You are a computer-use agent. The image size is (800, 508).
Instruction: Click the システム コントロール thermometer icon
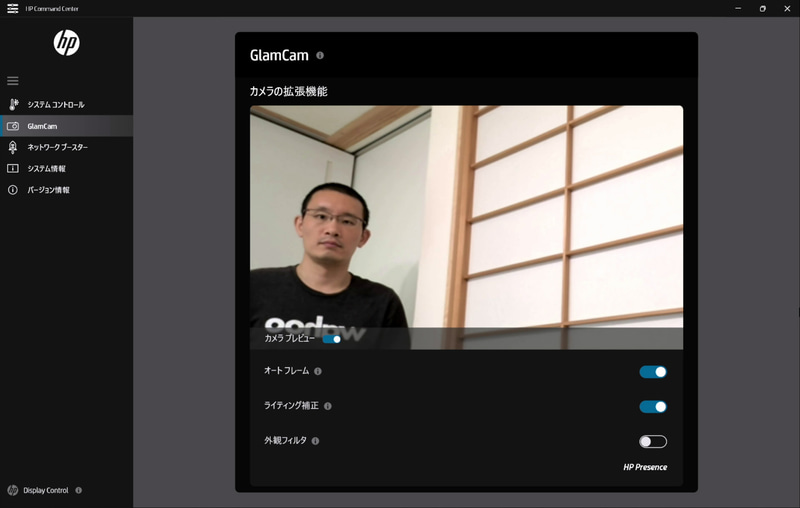pos(13,105)
